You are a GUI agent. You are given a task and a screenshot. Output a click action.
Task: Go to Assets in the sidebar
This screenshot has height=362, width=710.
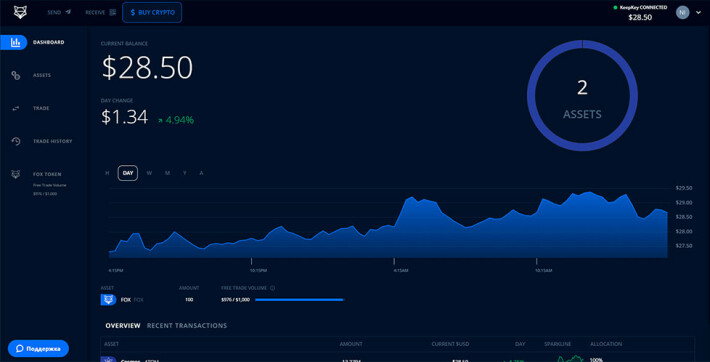tap(42, 75)
